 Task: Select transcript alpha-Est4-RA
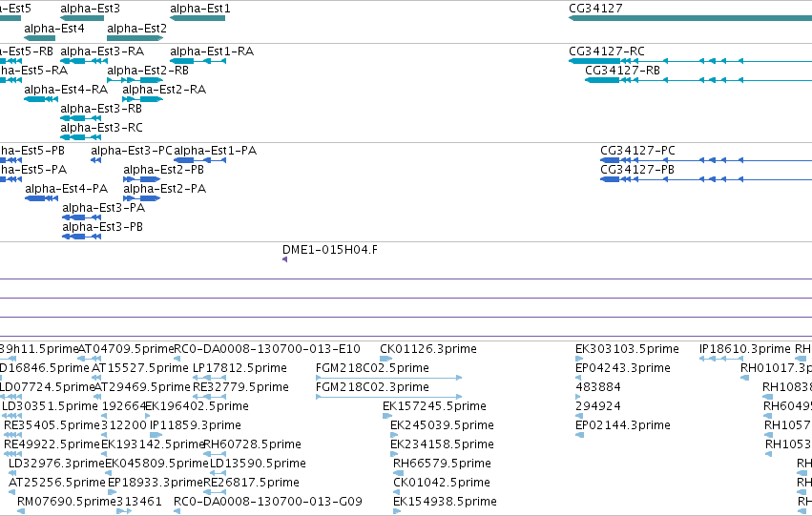pyautogui.click(x=66, y=90)
